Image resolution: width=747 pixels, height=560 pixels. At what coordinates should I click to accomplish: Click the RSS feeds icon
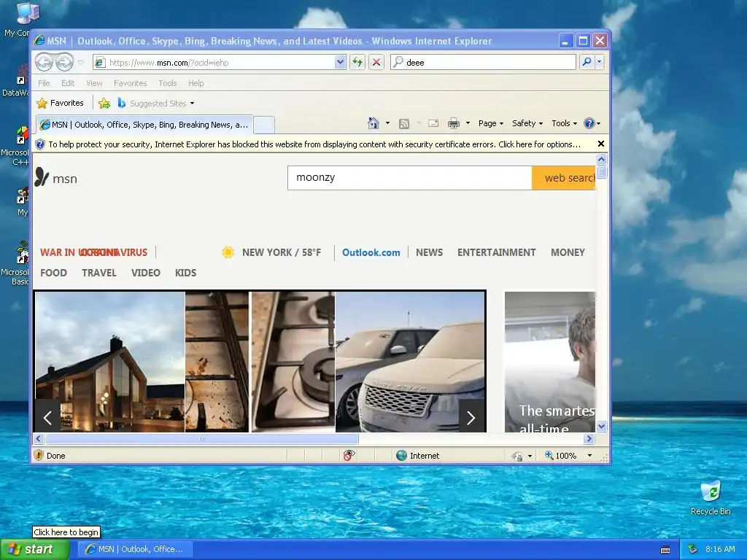coord(404,124)
